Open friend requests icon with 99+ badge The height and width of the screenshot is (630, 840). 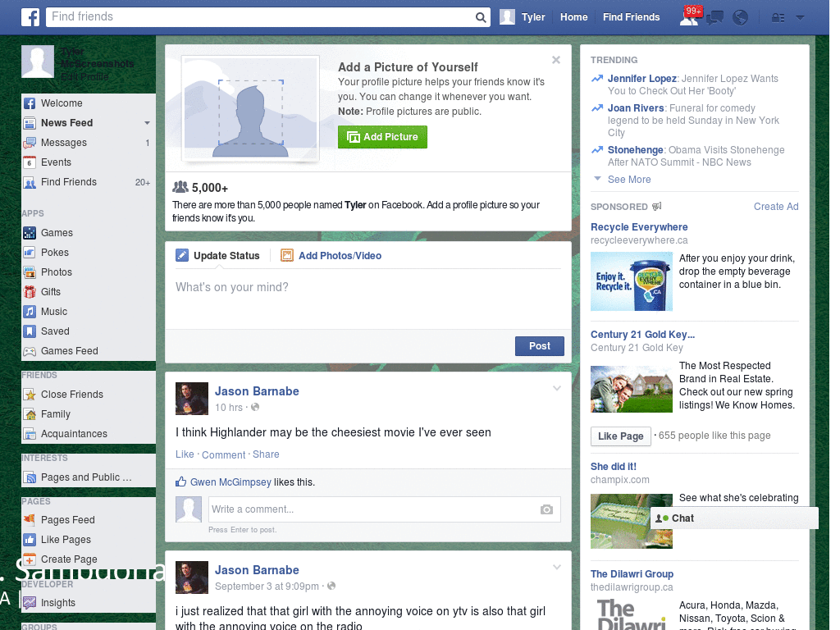[x=690, y=16]
